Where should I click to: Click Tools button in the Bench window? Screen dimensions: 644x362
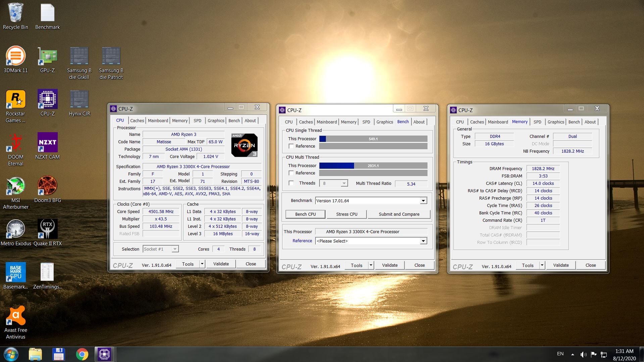point(356,265)
